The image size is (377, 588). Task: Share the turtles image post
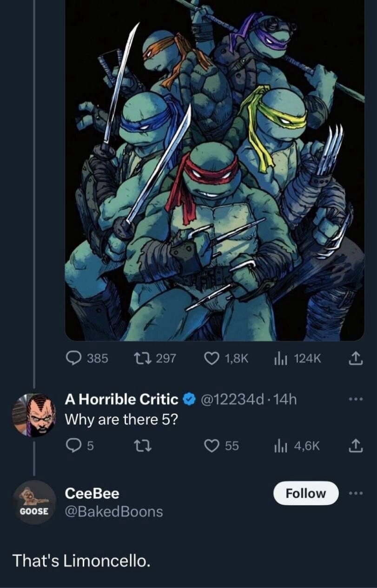(x=355, y=358)
